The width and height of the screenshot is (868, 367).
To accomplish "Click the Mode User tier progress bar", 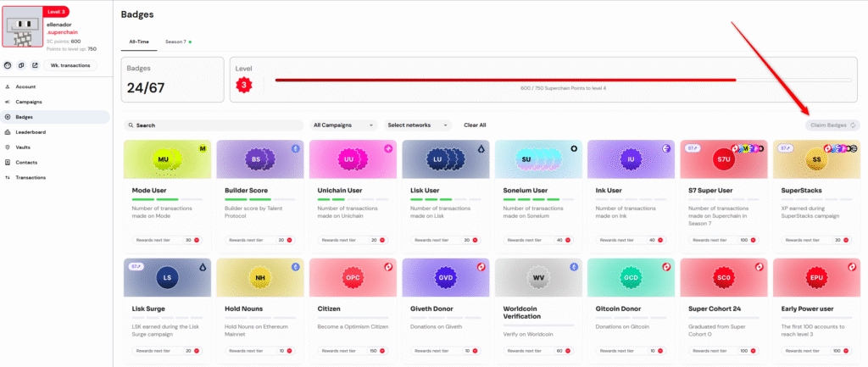I will point(167,199).
